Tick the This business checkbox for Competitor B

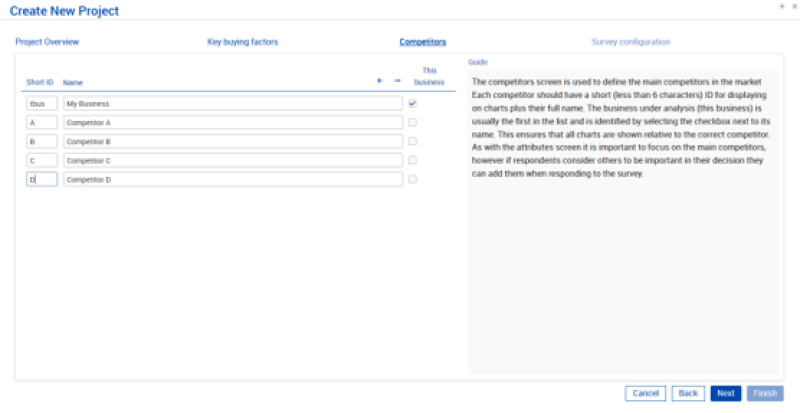[x=412, y=141]
